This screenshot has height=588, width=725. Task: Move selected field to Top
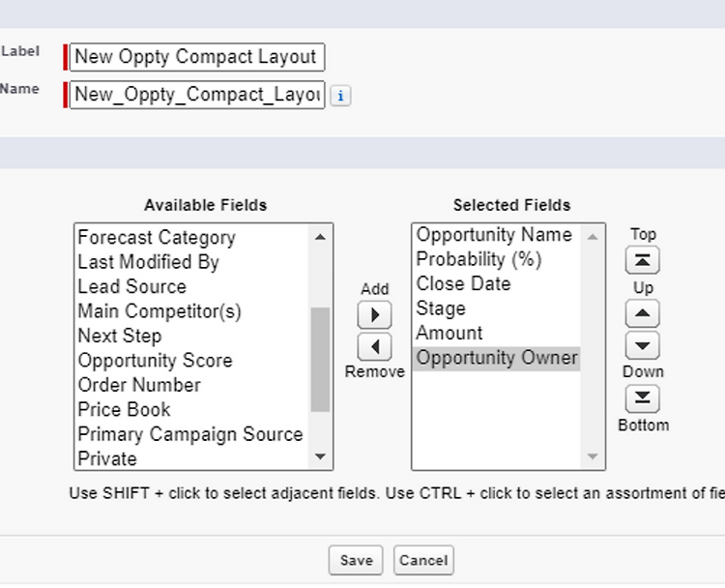pos(643,260)
